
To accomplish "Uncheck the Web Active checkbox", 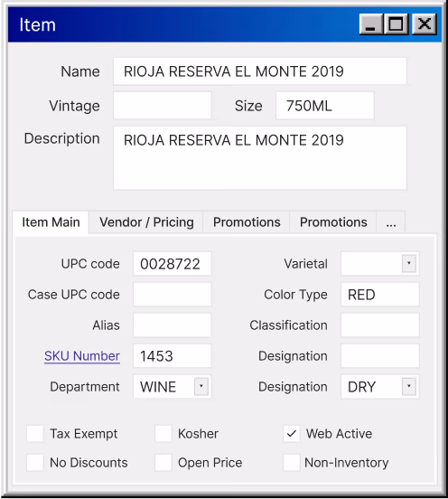I will (291, 433).
